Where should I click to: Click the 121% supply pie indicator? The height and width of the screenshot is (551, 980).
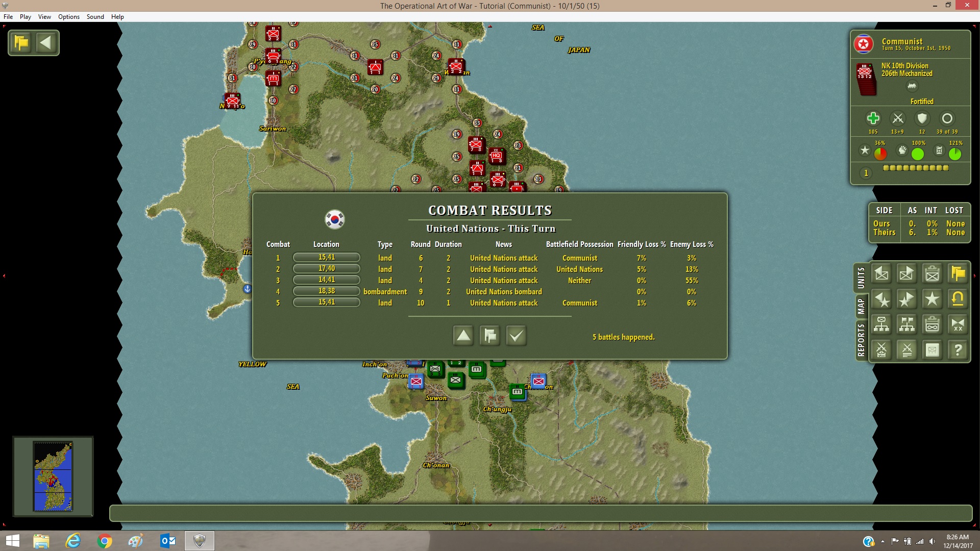click(955, 154)
